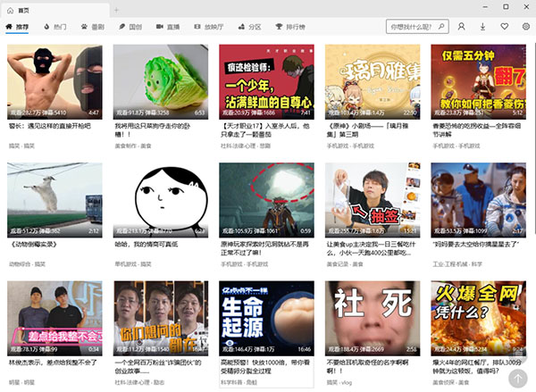536x392 pixels.
Task: Open the downloads icon in top bar
Action: coord(483,28)
